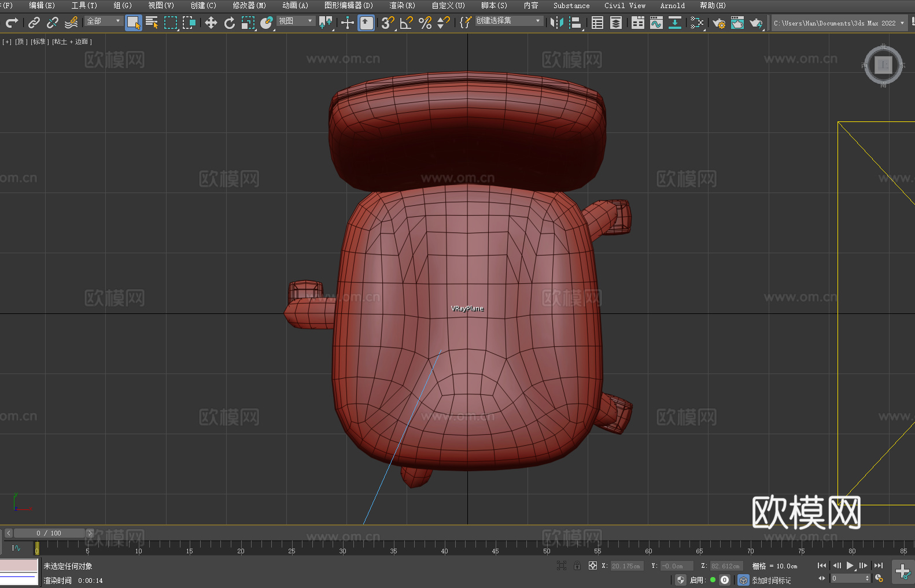Screen dimensions: 915x588
Task: Select the Scale tool
Action: click(x=248, y=23)
